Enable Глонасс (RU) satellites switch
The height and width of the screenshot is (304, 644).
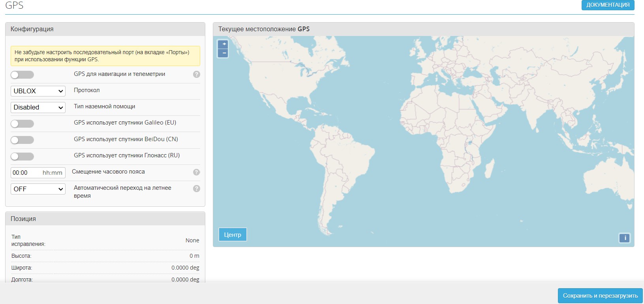pyautogui.click(x=22, y=157)
